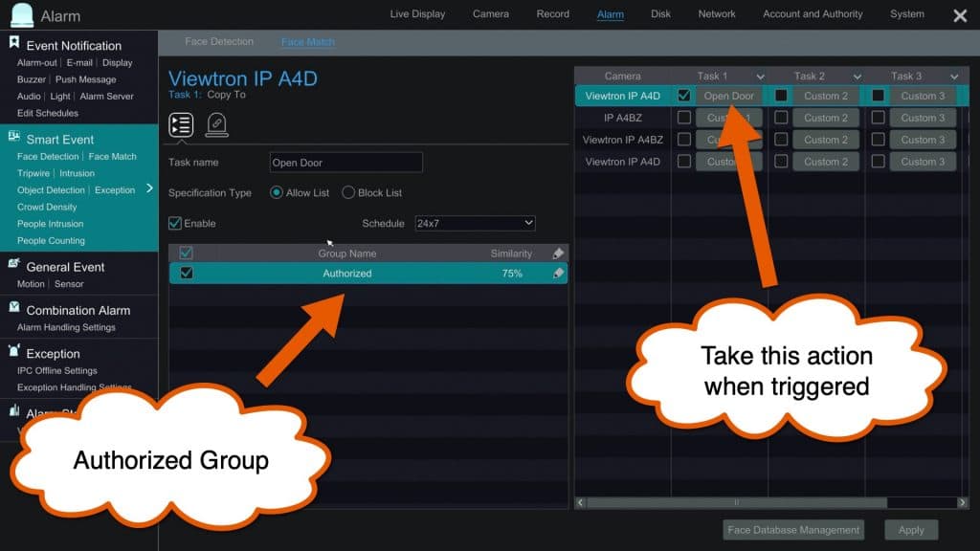Open the Live Display menu
980x551 pixels.
[x=417, y=13]
